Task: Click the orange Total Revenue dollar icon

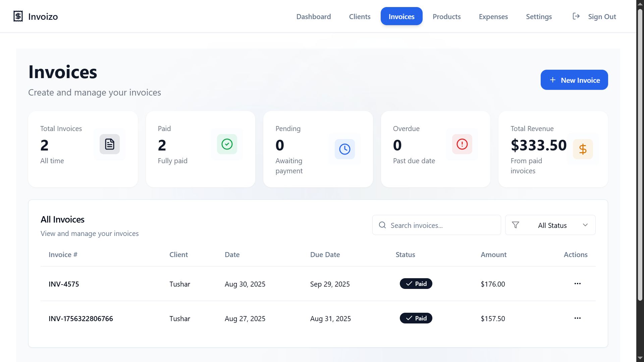Action: pyautogui.click(x=583, y=149)
